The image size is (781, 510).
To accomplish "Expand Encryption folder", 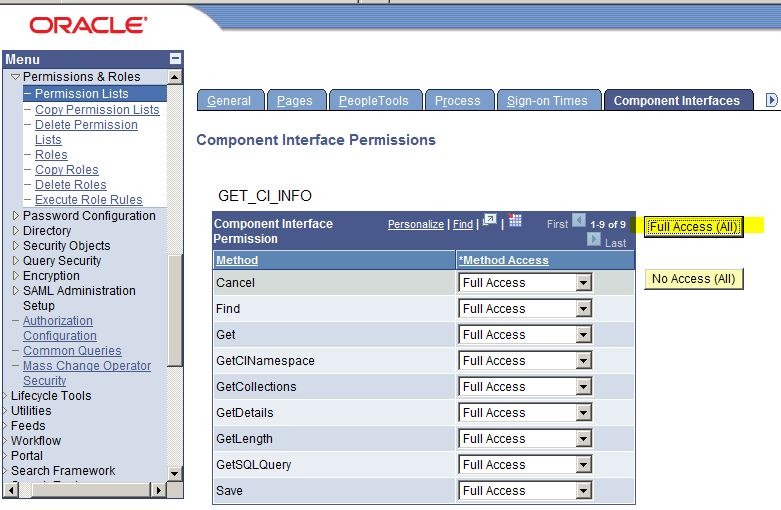I will pyautogui.click(x=15, y=275).
